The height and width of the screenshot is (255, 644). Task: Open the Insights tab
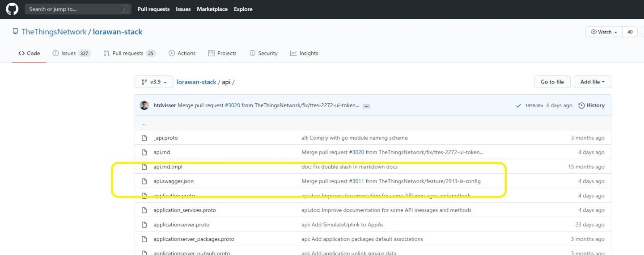point(304,53)
